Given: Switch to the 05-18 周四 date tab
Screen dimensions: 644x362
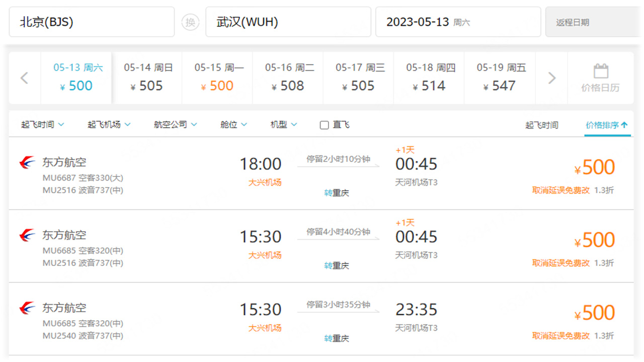Looking at the screenshot, I should coord(429,78).
